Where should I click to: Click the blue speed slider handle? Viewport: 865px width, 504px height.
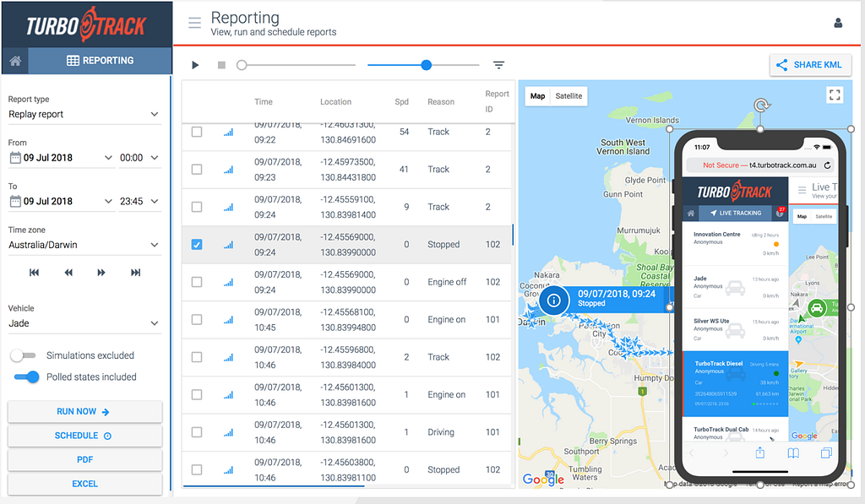point(426,65)
